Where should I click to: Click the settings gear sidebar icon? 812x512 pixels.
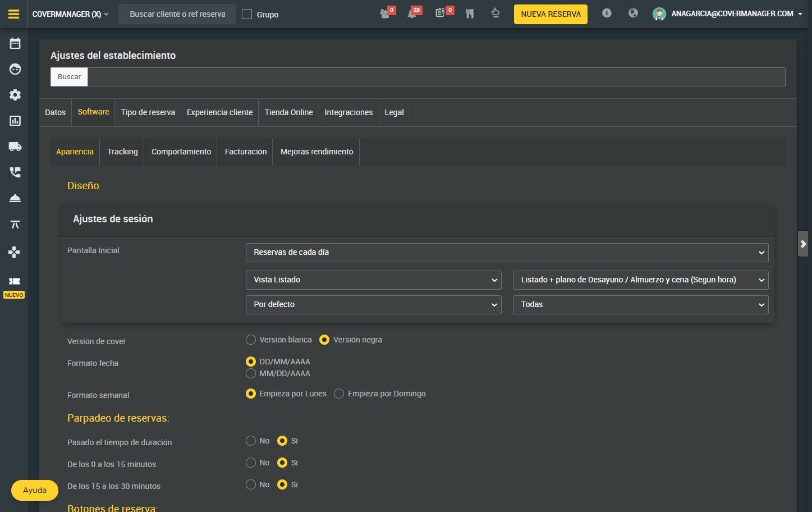point(15,95)
